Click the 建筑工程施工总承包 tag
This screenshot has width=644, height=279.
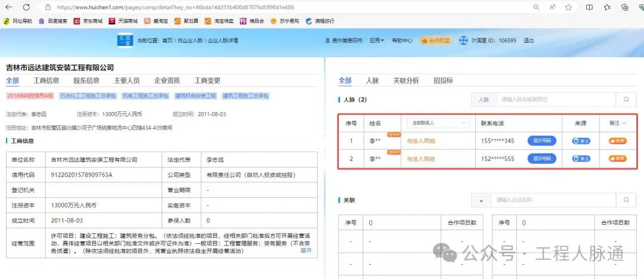pyautogui.click(x=246, y=96)
